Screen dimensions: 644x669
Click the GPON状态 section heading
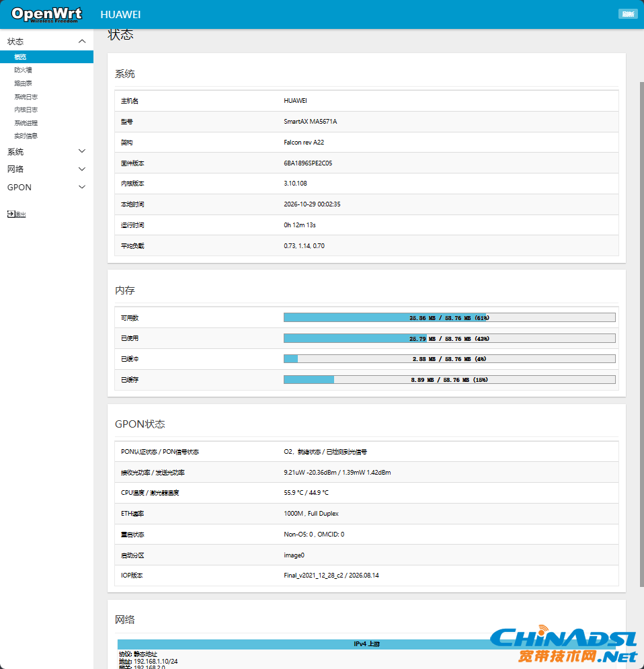140,424
